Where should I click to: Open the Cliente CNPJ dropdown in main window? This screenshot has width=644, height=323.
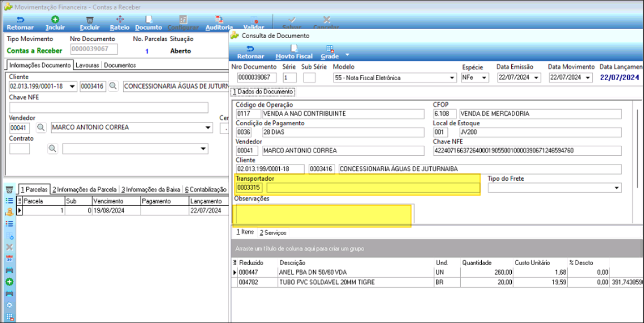[72, 86]
